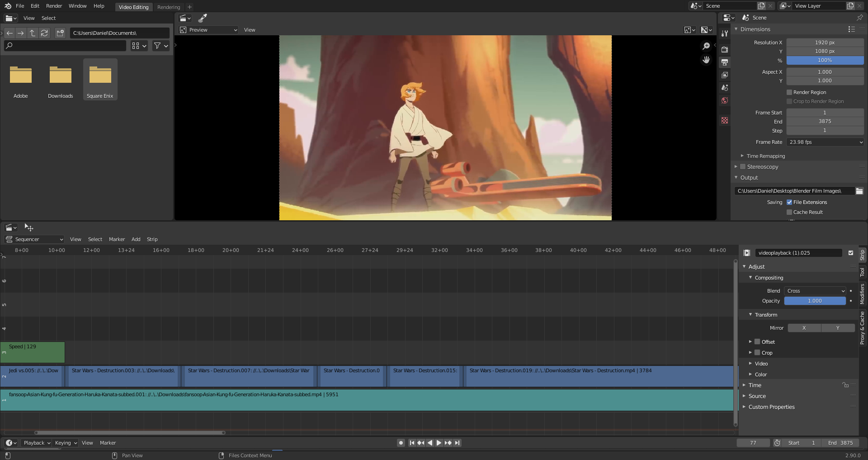Jump to the next keyframe

pos(448,443)
